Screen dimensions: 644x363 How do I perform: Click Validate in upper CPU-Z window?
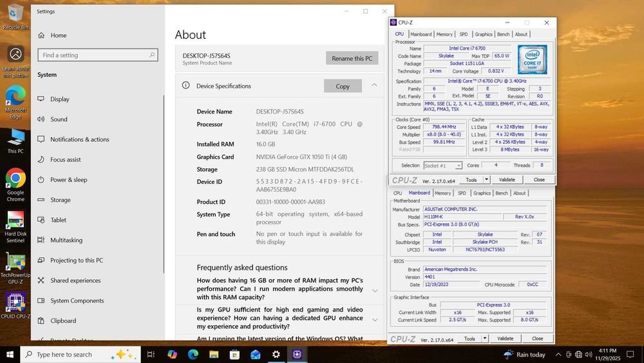click(x=507, y=180)
